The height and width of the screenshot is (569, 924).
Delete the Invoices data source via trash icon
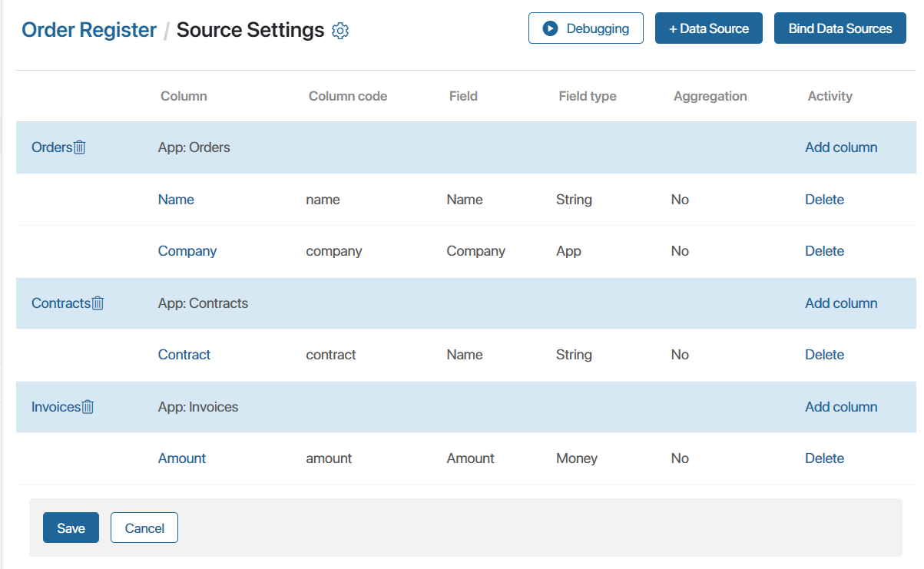click(x=88, y=407)
